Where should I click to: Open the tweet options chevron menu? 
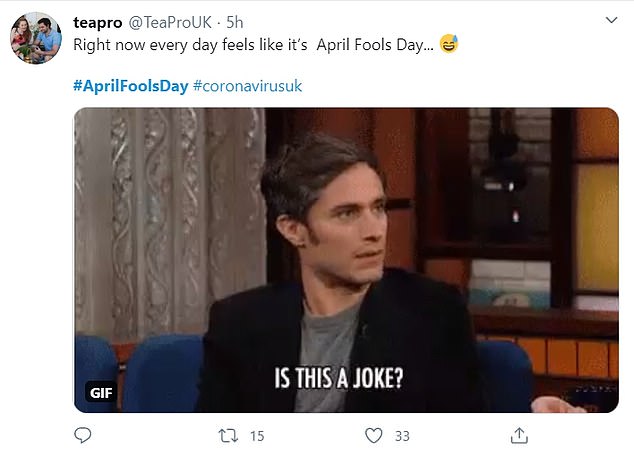point(612,19)
